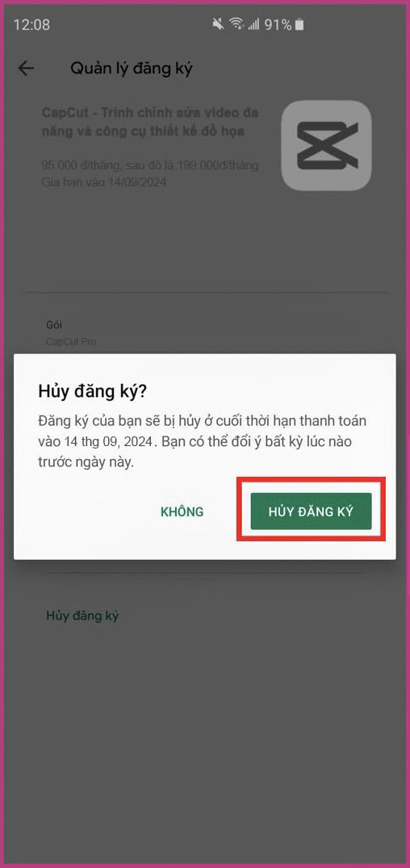Viewport: 410px width, 868px height.
Task: Tap the Gia hạn vào 14/09/2024 line
Action: tap(104, 182)
